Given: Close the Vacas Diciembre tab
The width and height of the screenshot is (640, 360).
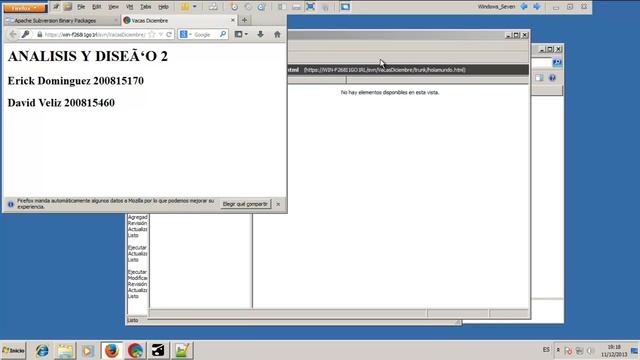Looking at the screenshot, I should 233,20.
